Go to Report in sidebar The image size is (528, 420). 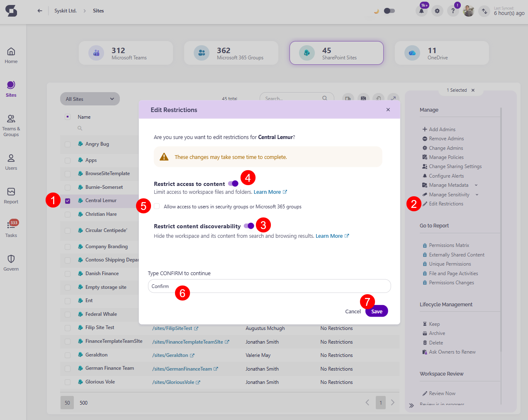click(11, 195)
